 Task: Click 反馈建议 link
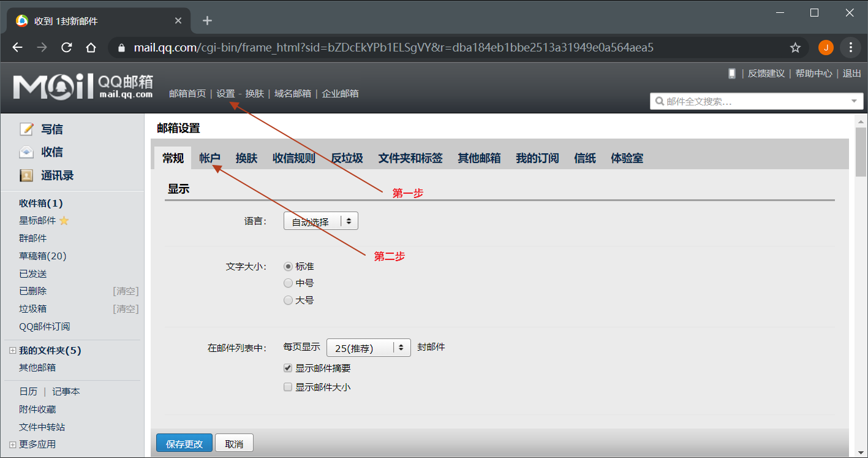[x=766, y=74]
